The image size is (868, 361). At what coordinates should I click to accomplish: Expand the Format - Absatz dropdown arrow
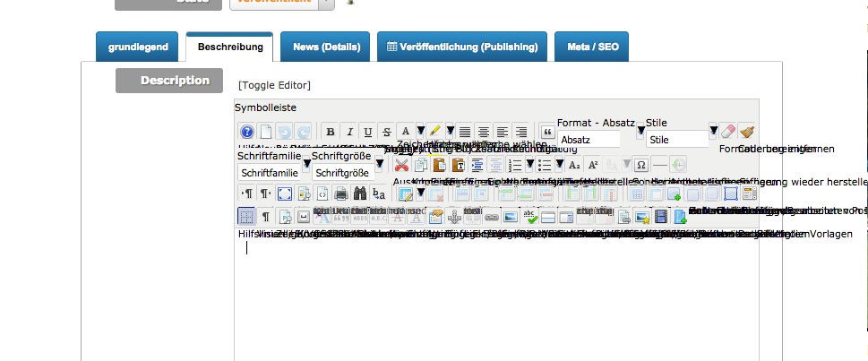(x=640, y=131)
